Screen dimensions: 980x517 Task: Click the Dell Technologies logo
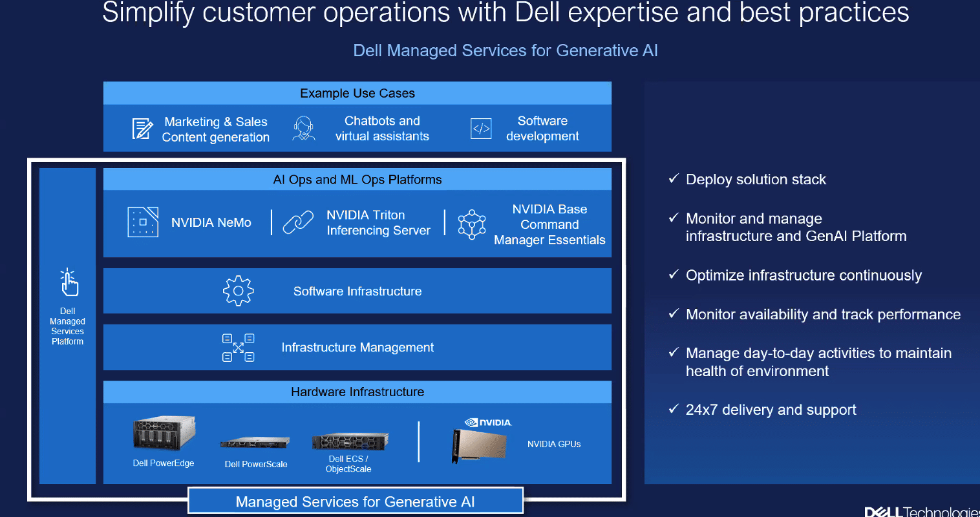point(922,512)
